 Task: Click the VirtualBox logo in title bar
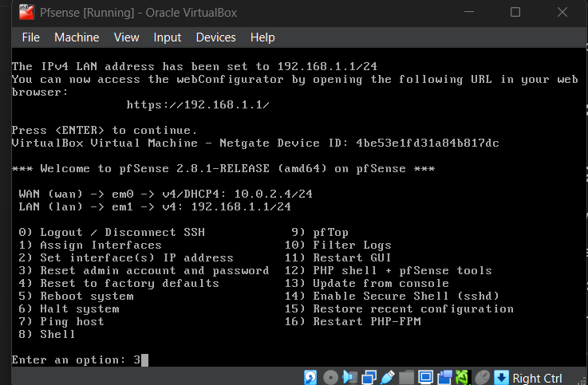tap(26, 12)
